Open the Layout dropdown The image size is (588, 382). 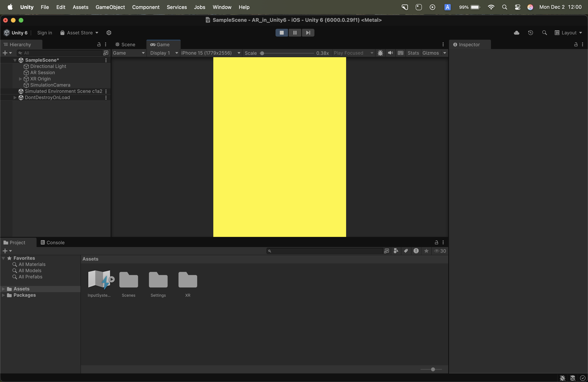(x=569, y=33)
